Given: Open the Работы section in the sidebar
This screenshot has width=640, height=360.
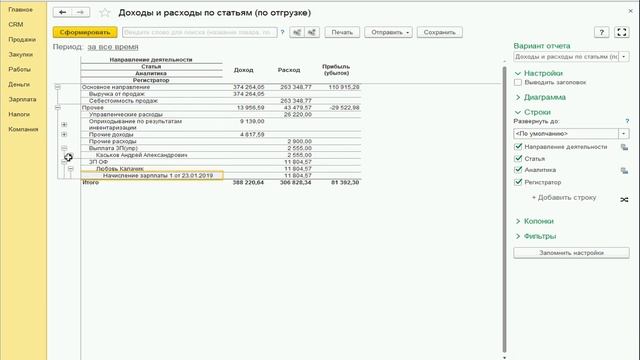Looking at the screenshot, I should point(20,69).
